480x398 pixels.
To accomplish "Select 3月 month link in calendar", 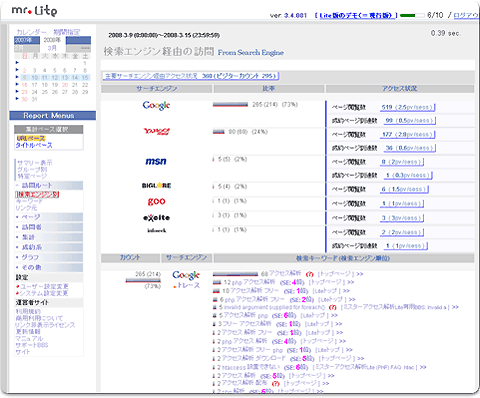I will coord(52,48).
